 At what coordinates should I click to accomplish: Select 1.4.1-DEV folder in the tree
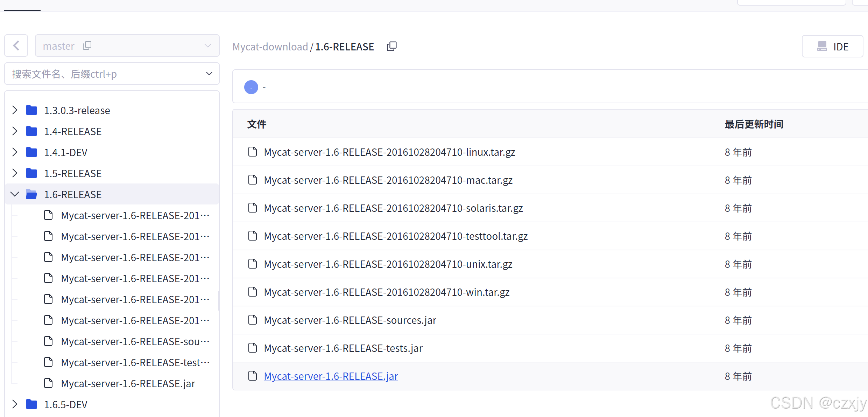pyautogui.click(x=66, y=152)
